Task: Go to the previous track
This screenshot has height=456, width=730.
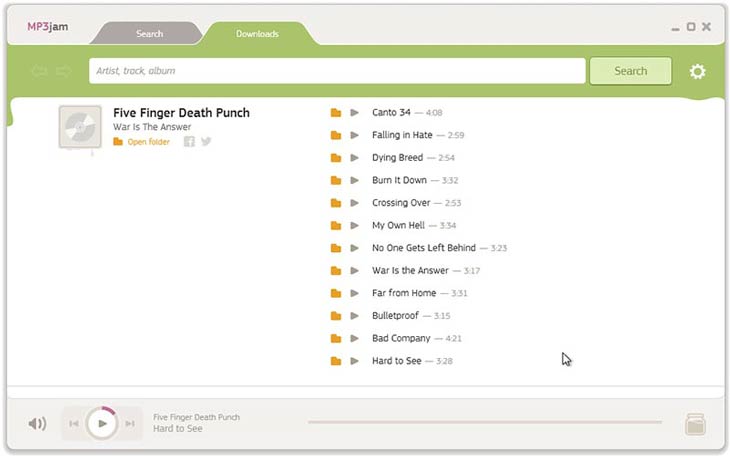Action: (x=74, y=424)
